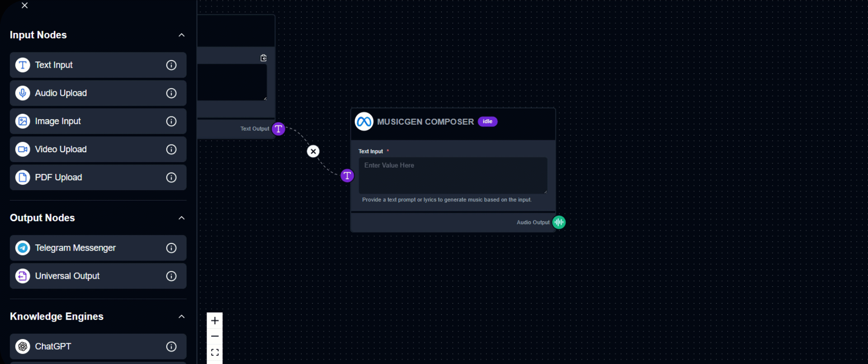Click the MusicGen Text Input field

click(x=453, y=175)
